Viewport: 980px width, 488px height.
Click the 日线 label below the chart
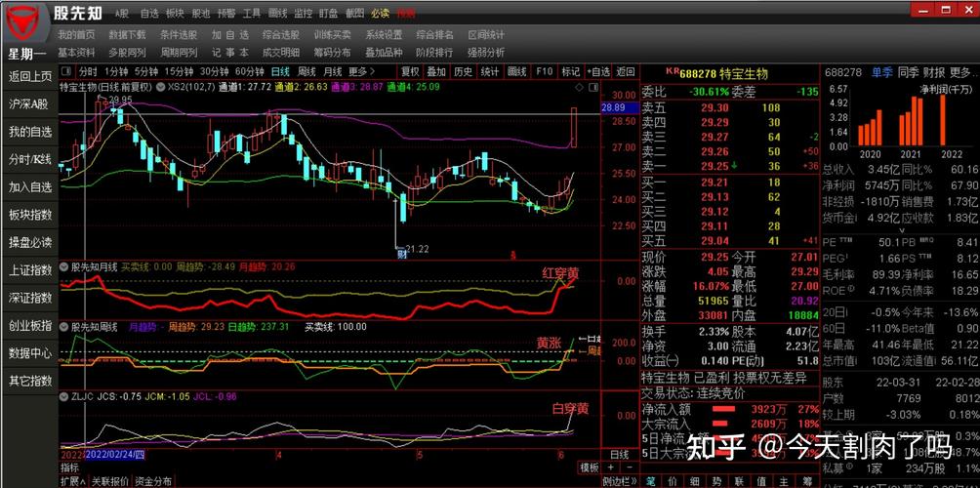pos(619,454)
